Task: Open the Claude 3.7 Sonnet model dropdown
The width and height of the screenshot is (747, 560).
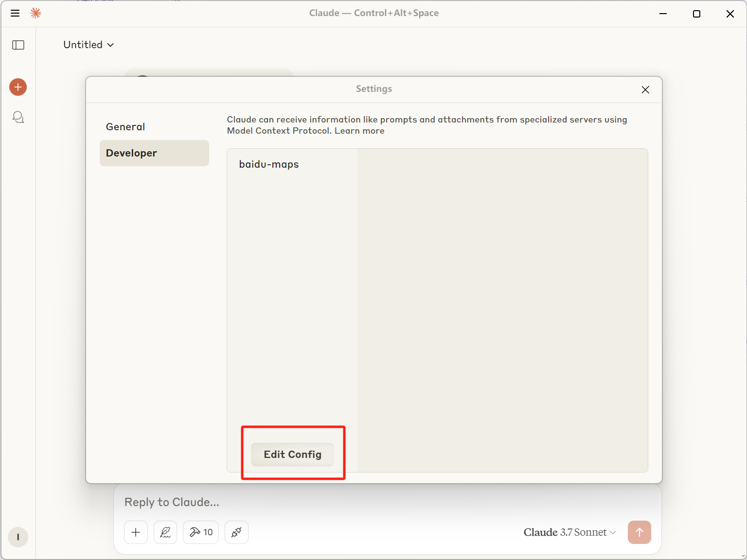Action: (569, 532)
